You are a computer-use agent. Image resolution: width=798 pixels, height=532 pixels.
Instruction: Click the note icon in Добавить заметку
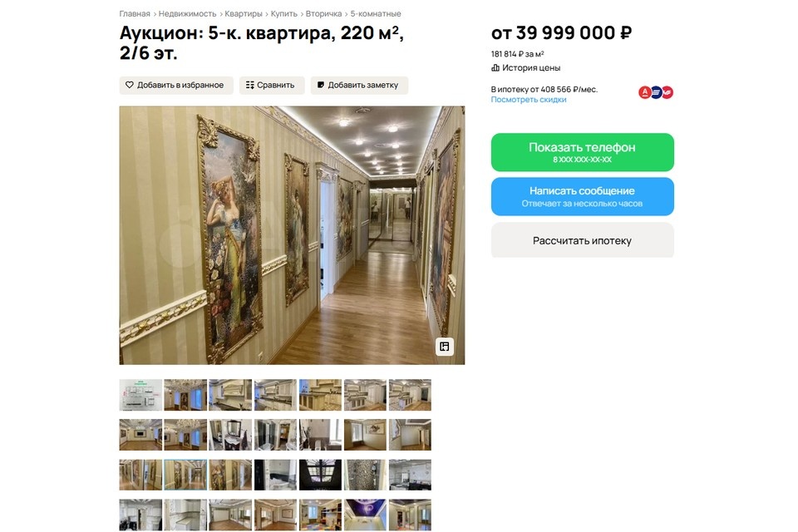321,85
